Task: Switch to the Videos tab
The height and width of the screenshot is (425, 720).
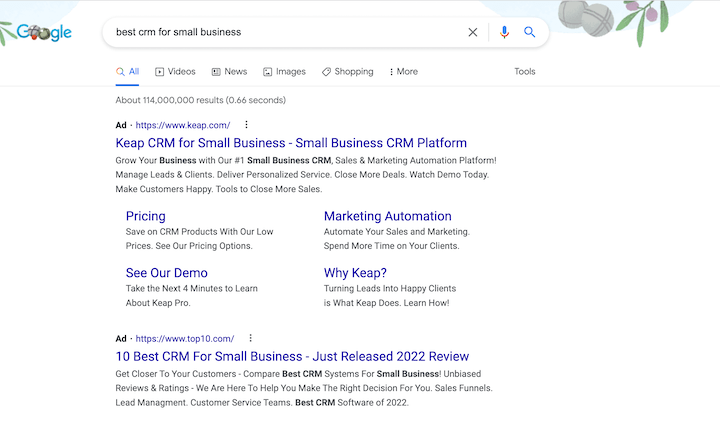Action: click(175, 72)
